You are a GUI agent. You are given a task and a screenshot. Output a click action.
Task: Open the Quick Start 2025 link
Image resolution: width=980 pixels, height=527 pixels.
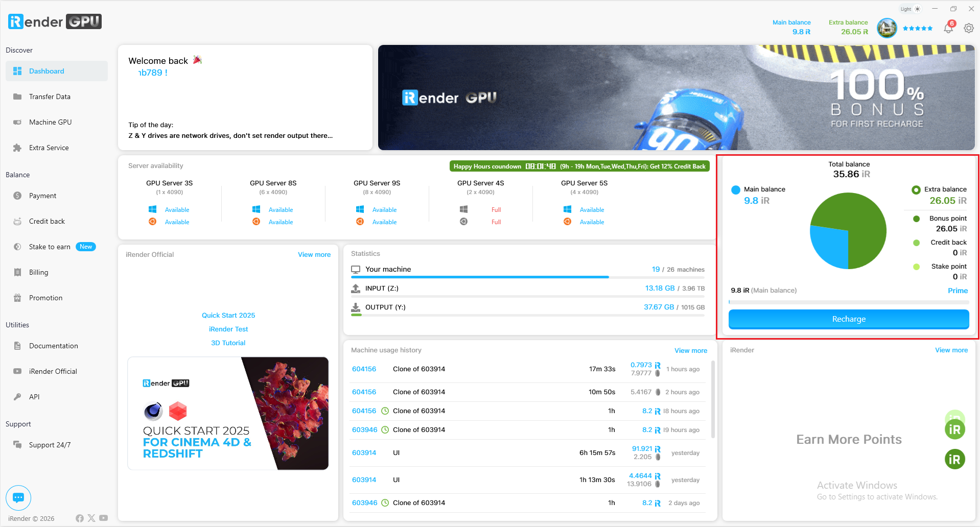[x=228, y=316]
